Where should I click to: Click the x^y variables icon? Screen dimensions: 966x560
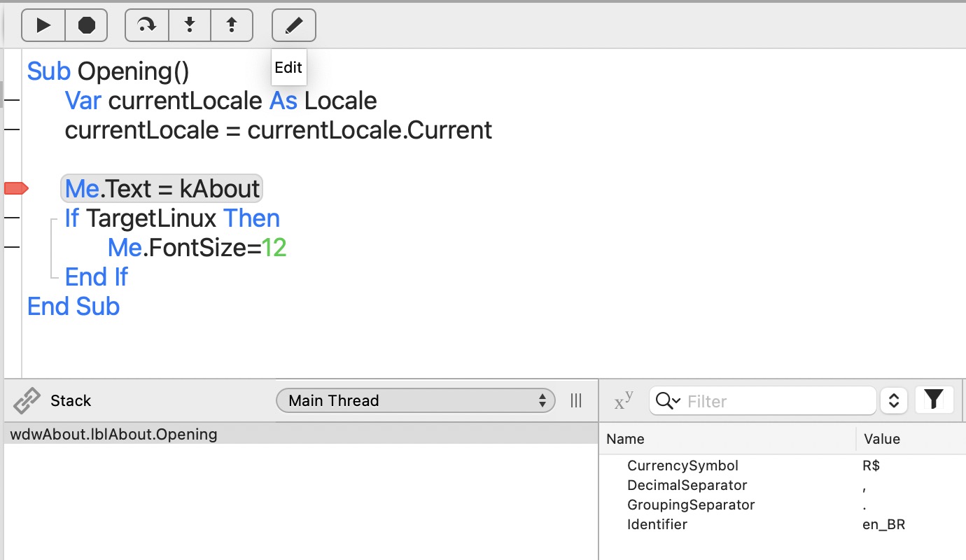tap(624, 400)
